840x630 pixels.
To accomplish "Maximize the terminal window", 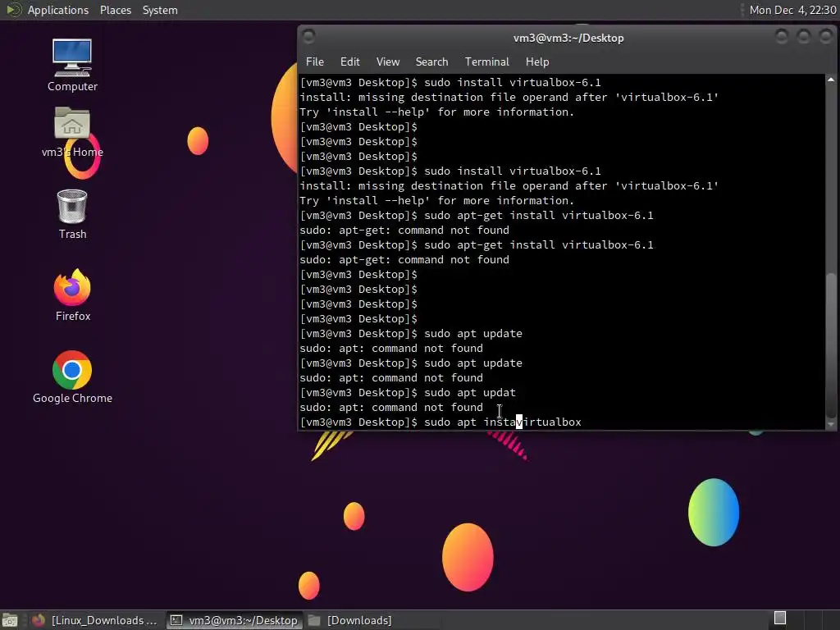I will tap(804, 36).
